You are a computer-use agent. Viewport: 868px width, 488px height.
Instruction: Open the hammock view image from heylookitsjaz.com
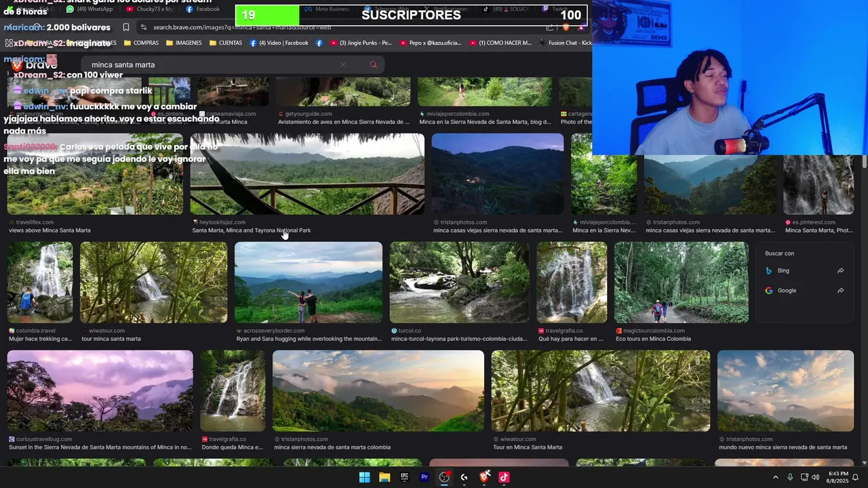pyautogui.click(x=307, y=174)
